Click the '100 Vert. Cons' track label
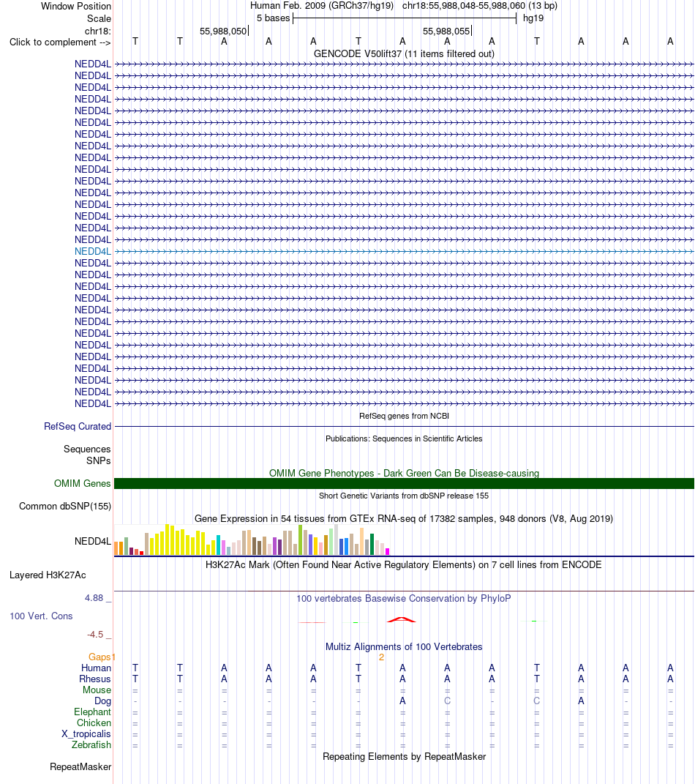 click(41, 616)
